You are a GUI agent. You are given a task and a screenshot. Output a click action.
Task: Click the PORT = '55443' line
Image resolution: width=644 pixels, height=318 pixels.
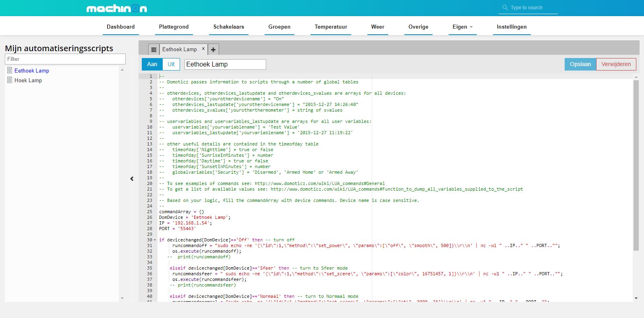click(x=177, y=229)
